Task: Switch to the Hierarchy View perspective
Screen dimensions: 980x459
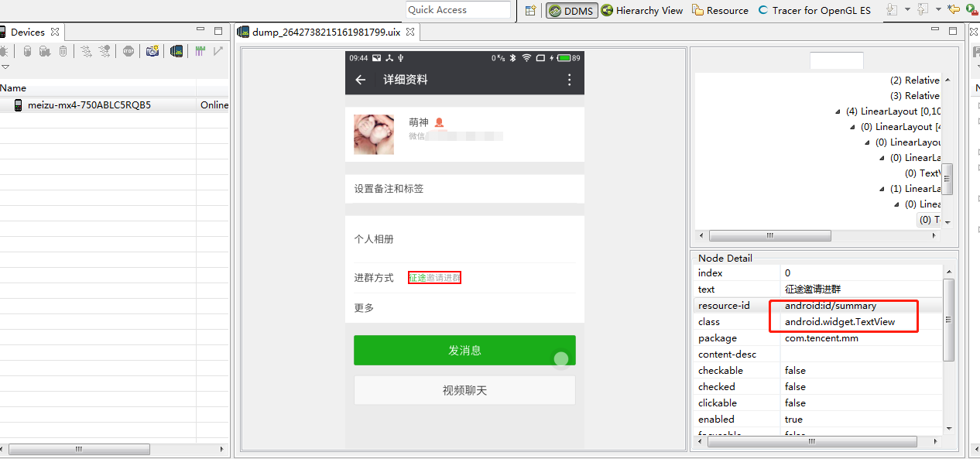Action: pos(642,10)
